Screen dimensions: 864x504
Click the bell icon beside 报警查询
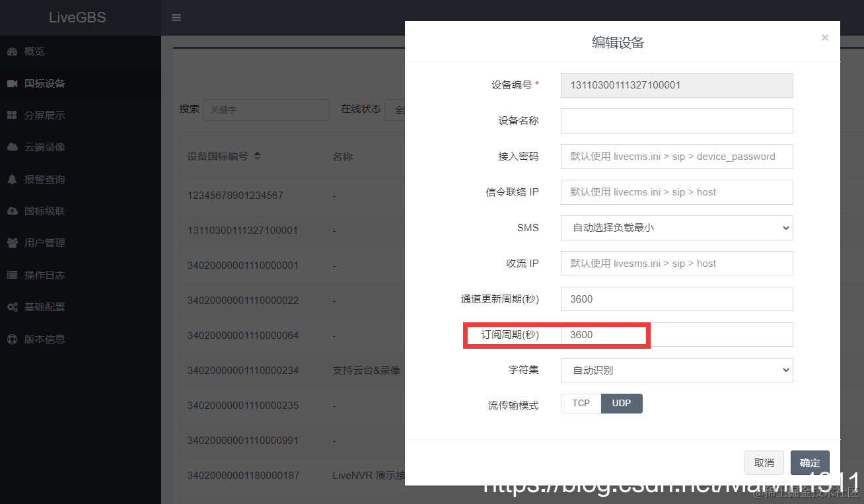[x=12, y=179]
